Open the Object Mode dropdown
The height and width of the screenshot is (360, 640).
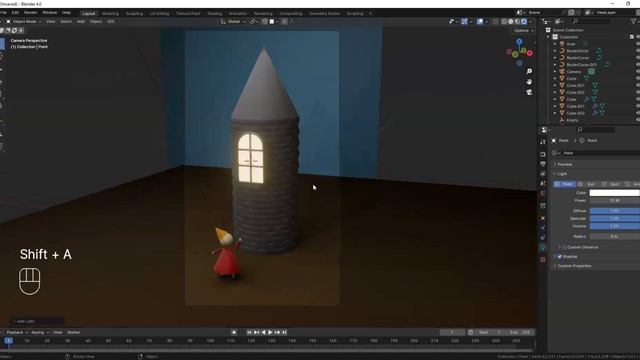point(24,22)
